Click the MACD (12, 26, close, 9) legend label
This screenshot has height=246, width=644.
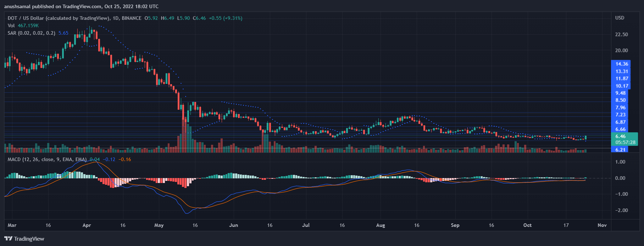pos(47,159)
